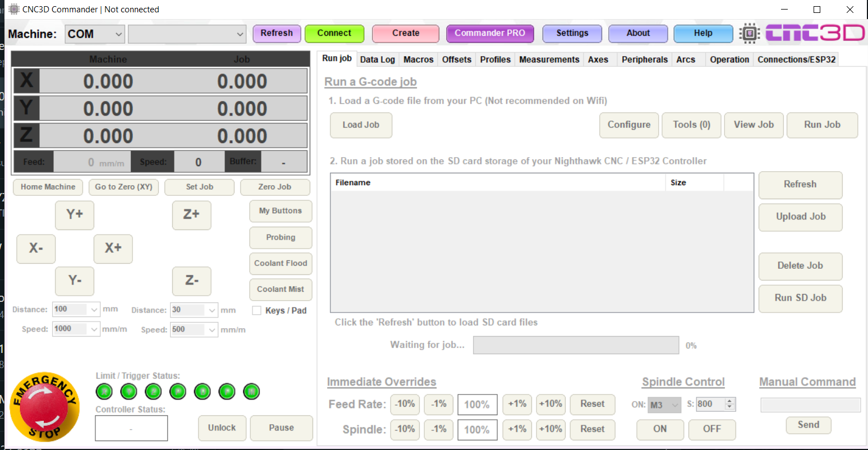Lower the Z axis with Z-
868x450 pixels.
191,281
